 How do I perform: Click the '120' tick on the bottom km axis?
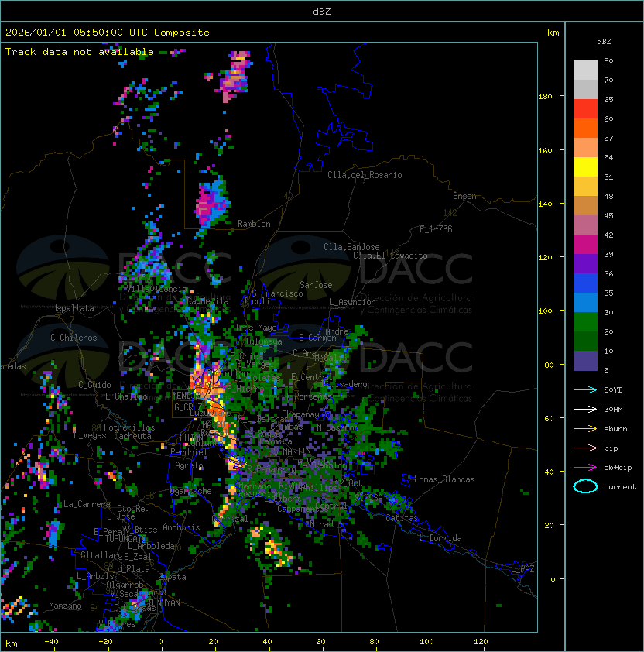pos(481,642)
